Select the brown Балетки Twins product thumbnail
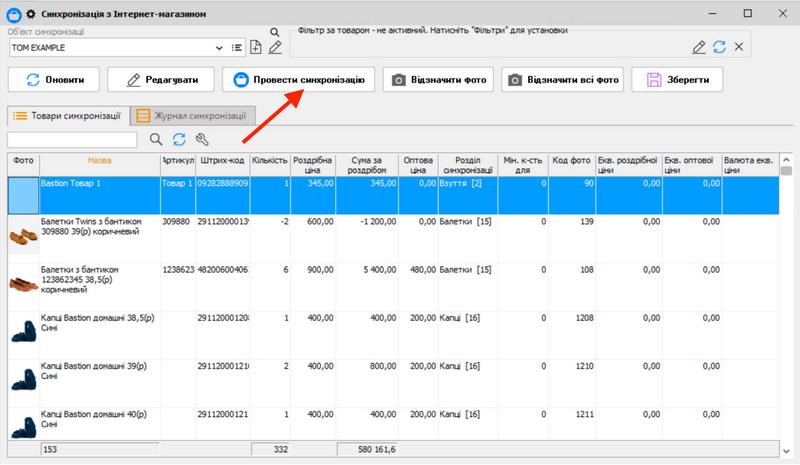 [x=23, y=235]
